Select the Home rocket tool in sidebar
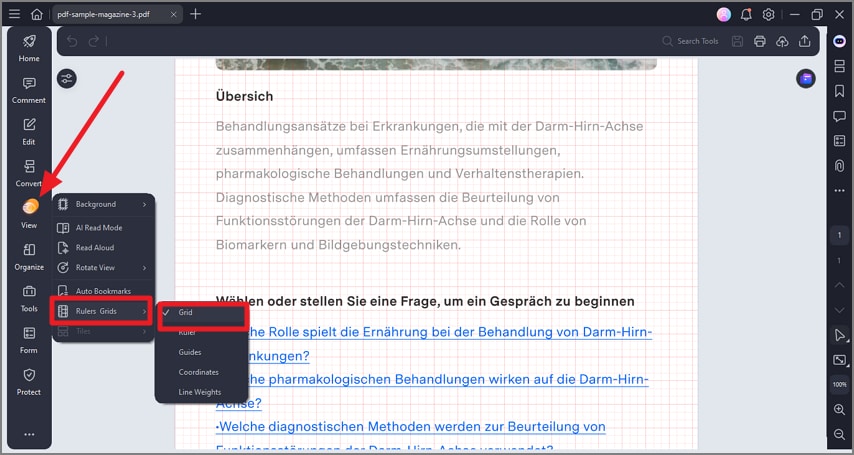The image size is (854, 455). click(29, 48)
